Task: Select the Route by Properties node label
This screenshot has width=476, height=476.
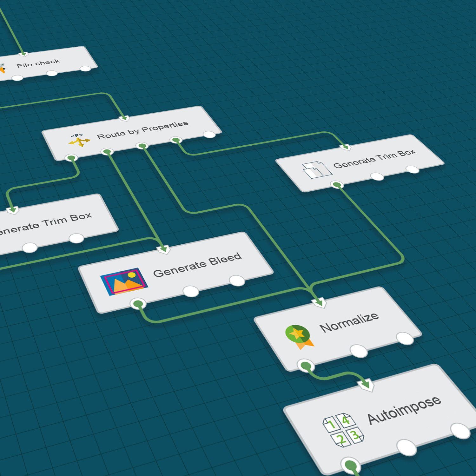Action: 142,130
